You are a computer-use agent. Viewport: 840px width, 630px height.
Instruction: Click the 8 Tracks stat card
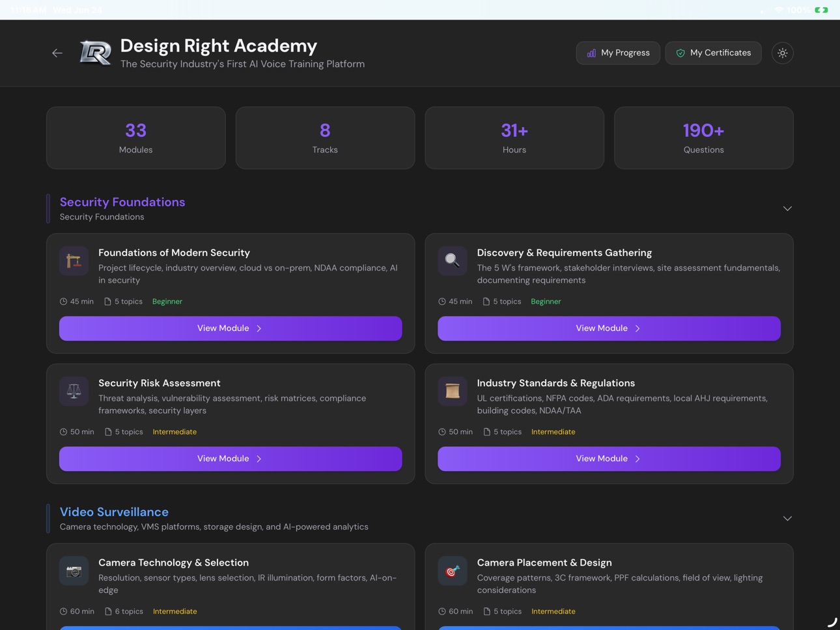click(325, 138)
